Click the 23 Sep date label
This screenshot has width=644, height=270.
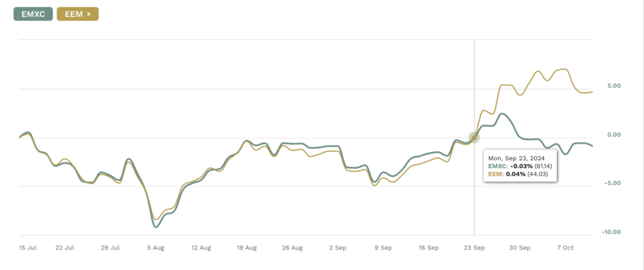pos(474,247)
